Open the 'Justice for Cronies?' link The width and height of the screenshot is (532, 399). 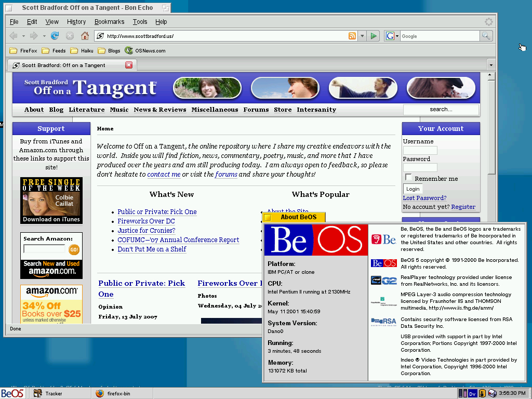tap(146, 230)
